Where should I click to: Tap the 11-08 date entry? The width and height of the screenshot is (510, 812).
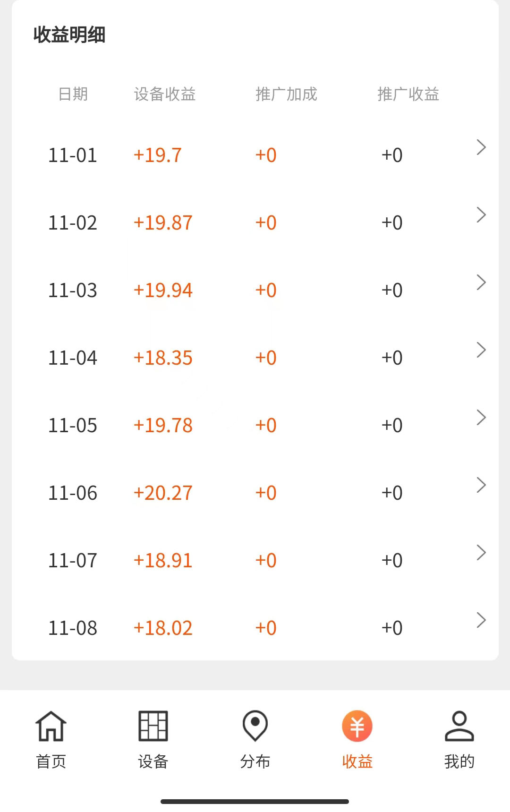click(73, 628)
